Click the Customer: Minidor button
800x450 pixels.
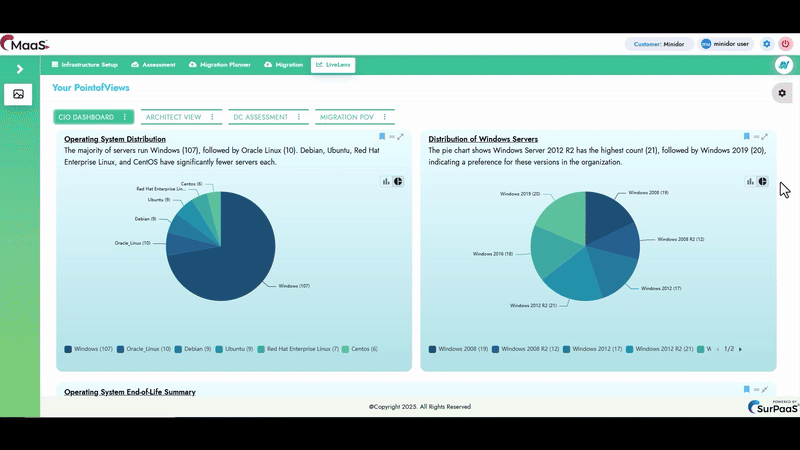pos(659,44)
